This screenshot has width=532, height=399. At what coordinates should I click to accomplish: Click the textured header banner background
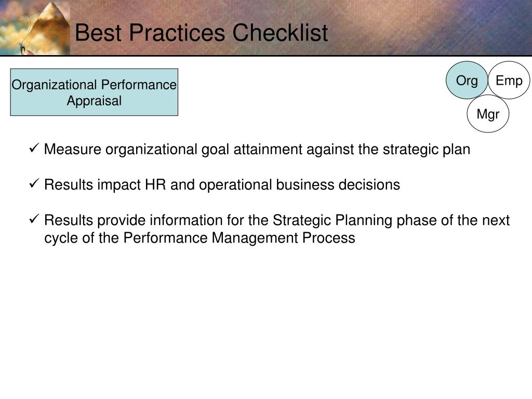tap(424, 27)
